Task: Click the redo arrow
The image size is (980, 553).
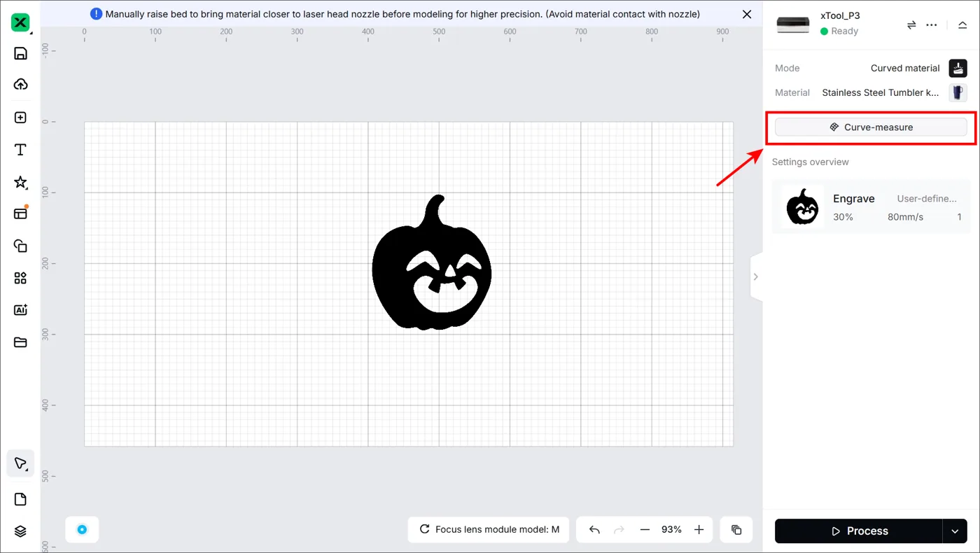Action: tap(619, 530)
